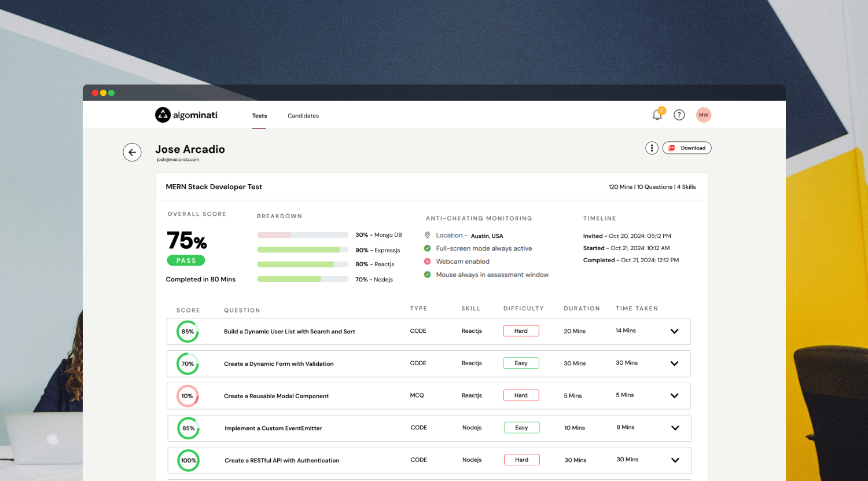Open the notifications bell

click(x=657, y=115)
